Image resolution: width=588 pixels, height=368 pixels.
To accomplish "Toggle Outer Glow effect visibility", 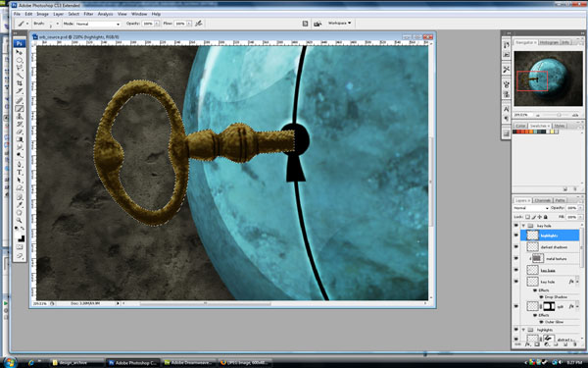I will pos(542,322).
